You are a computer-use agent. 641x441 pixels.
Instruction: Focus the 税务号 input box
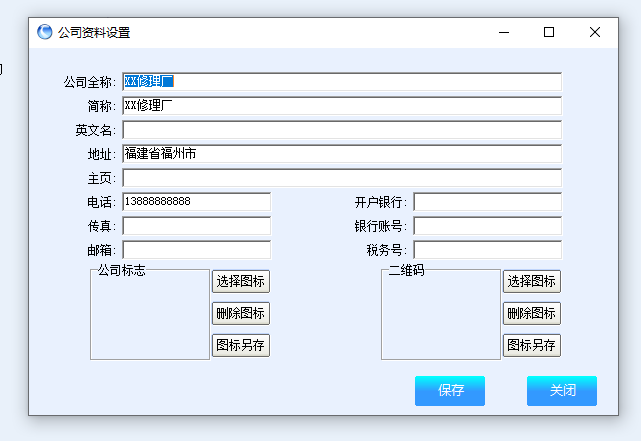click(x=488, y=250)
